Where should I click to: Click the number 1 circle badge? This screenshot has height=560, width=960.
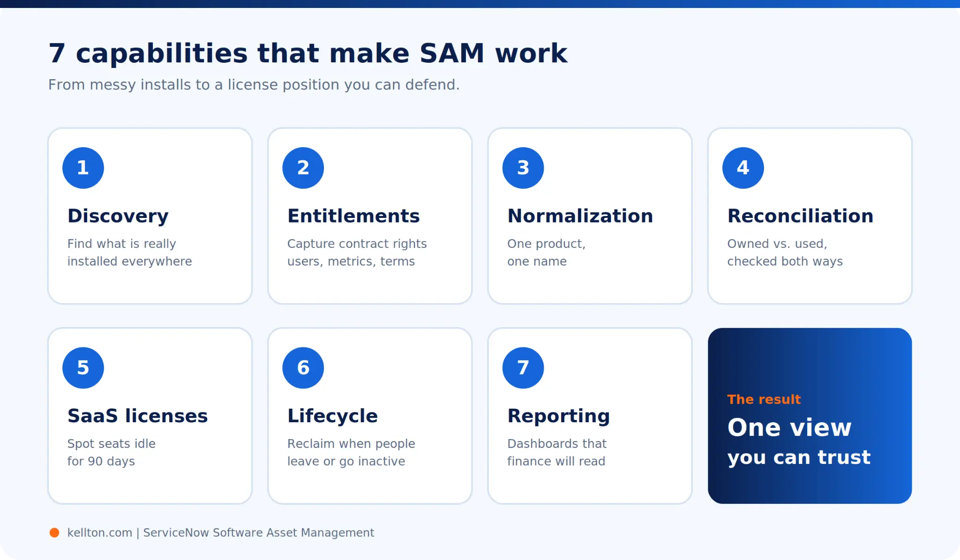pos(83,168)
